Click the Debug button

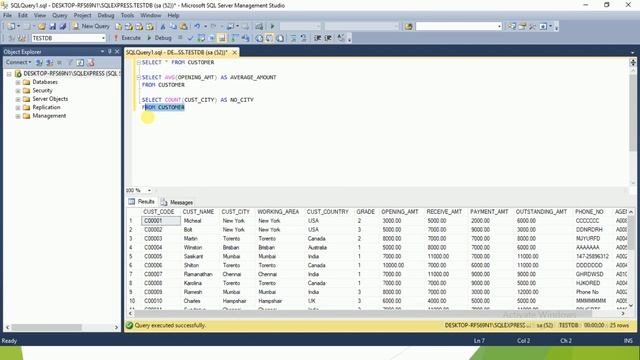[x=159, y=38]
